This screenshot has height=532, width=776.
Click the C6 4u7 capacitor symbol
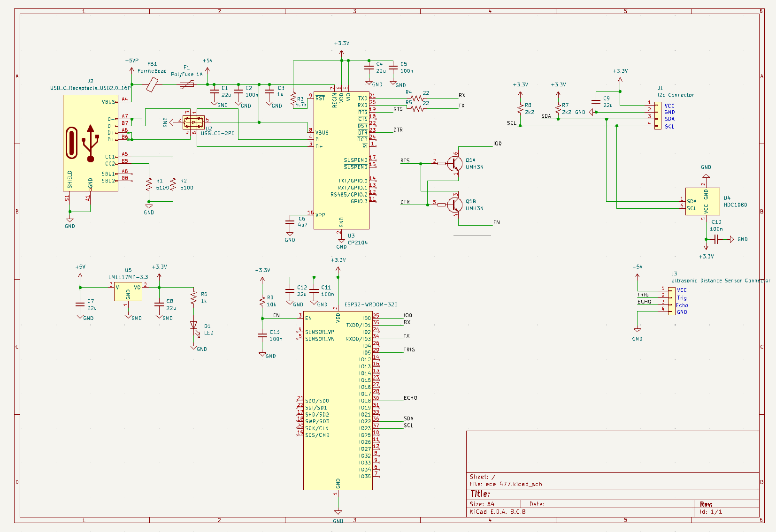290,222
